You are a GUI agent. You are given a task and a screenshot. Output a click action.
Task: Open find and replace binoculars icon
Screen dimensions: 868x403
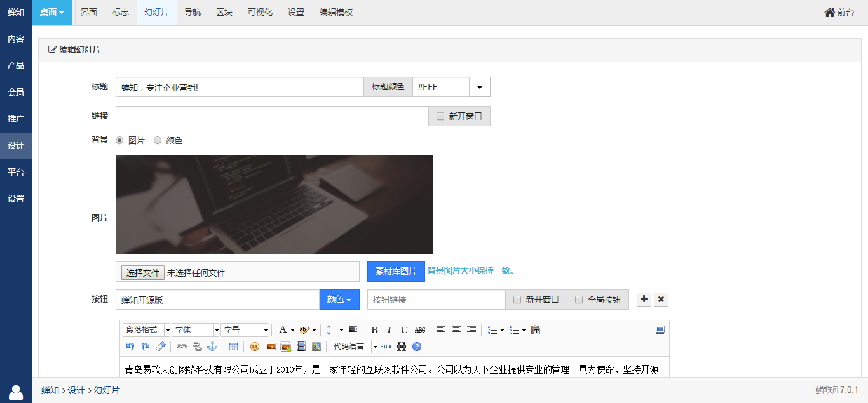(x=402, y=347)
